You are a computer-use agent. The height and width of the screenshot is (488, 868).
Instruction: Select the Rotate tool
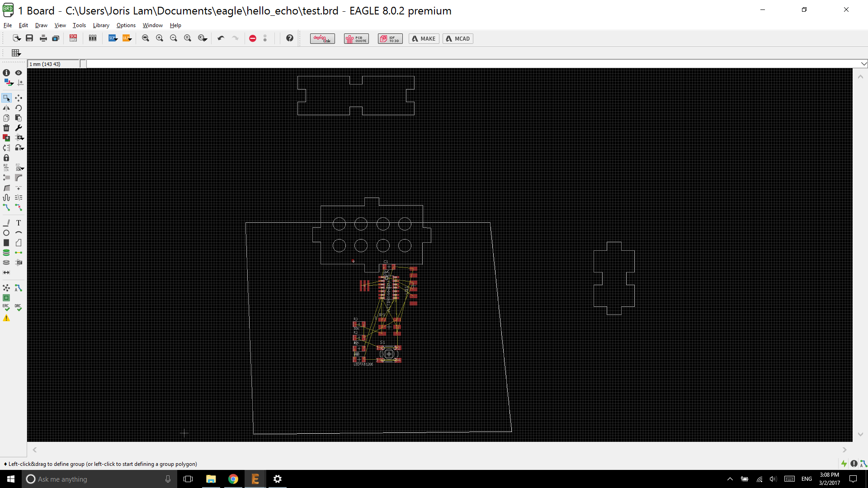click(x=19, y=108)
